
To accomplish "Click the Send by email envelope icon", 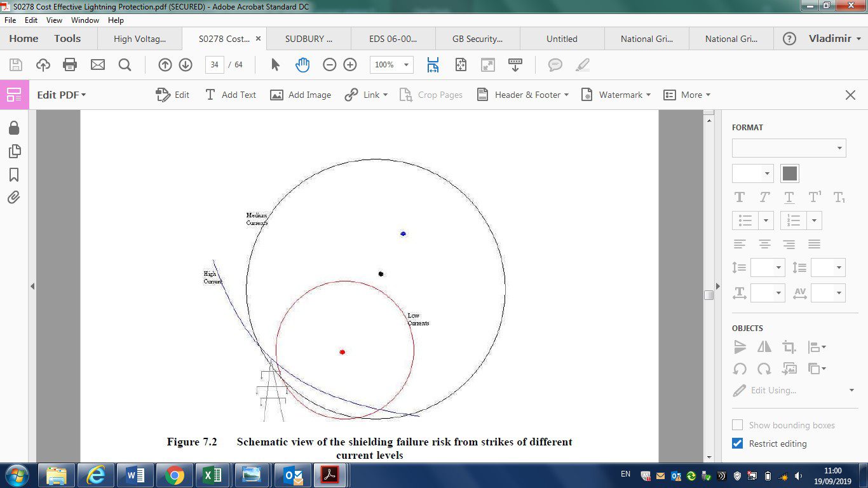I will coord(97,65).
